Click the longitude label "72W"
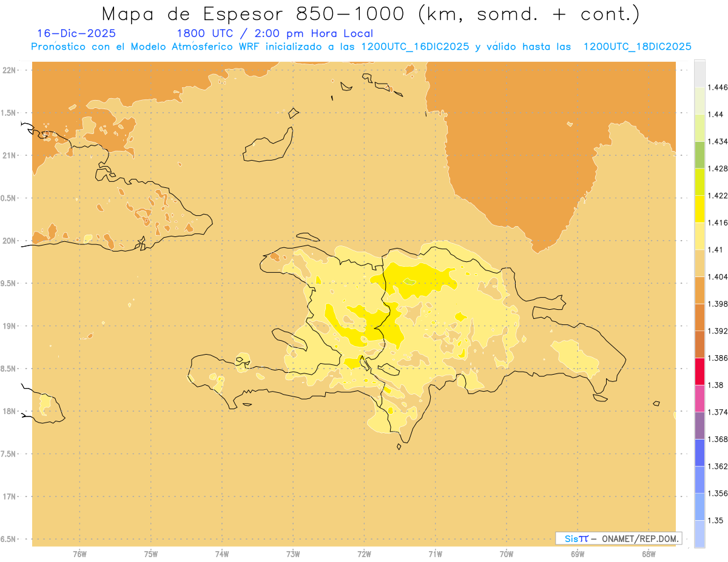 (364, 555)
